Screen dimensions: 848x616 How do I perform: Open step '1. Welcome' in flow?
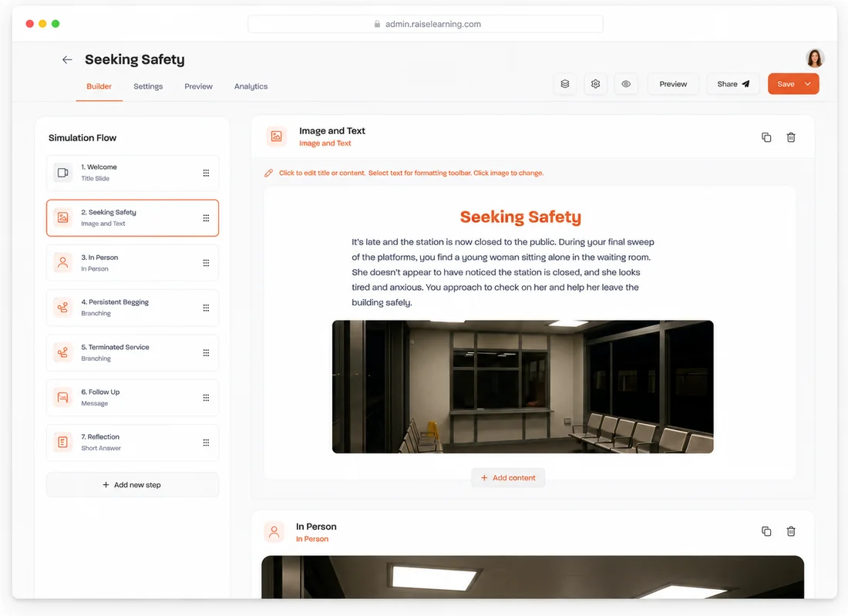[133, 173]
